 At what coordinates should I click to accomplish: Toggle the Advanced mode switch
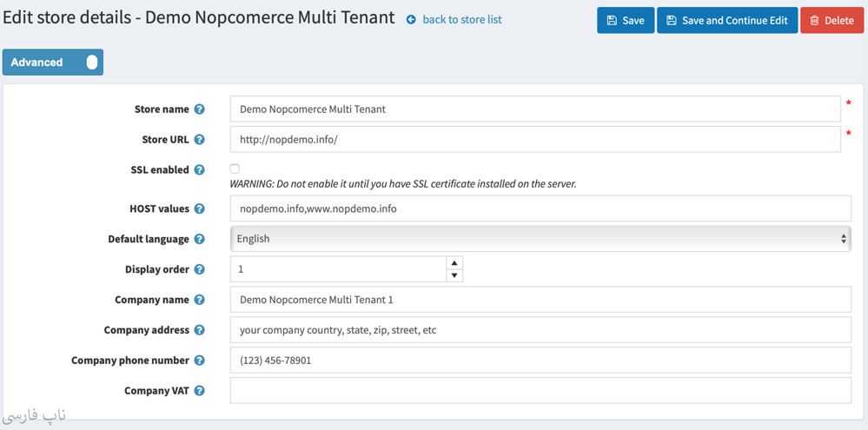pyautogui.click(x=91, y=63)
